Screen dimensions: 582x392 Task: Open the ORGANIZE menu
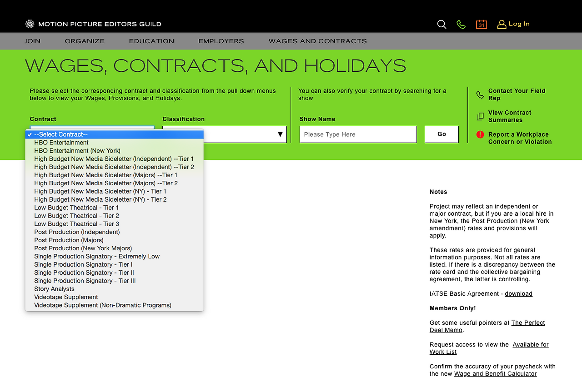(85, 41)
